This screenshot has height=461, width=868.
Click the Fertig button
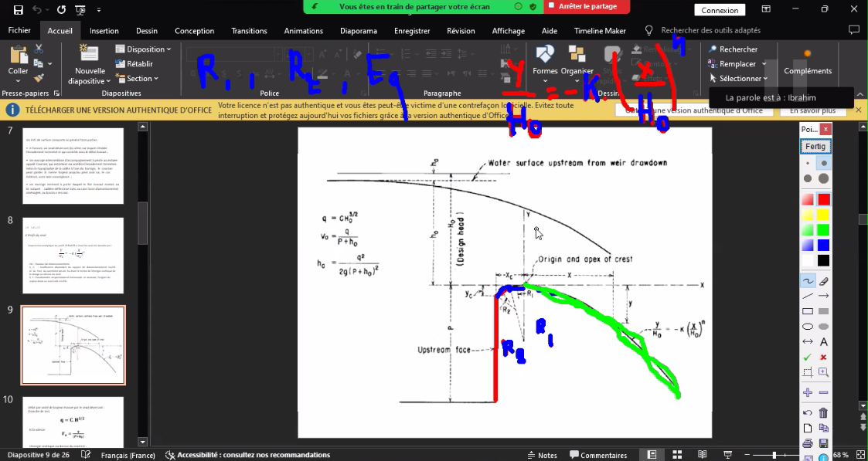pyautogui.click(x=815, y=147)
